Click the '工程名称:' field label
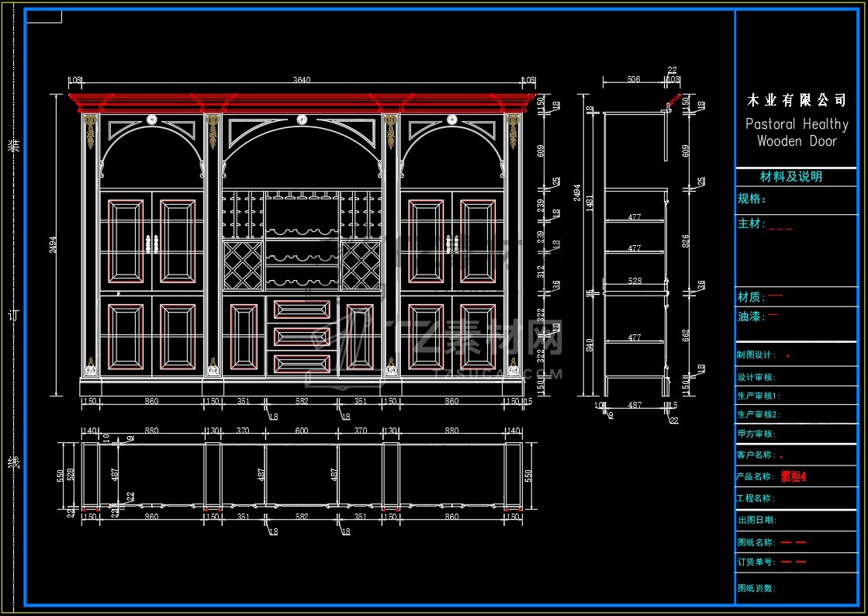868x616 pixels. coord(755,498)
